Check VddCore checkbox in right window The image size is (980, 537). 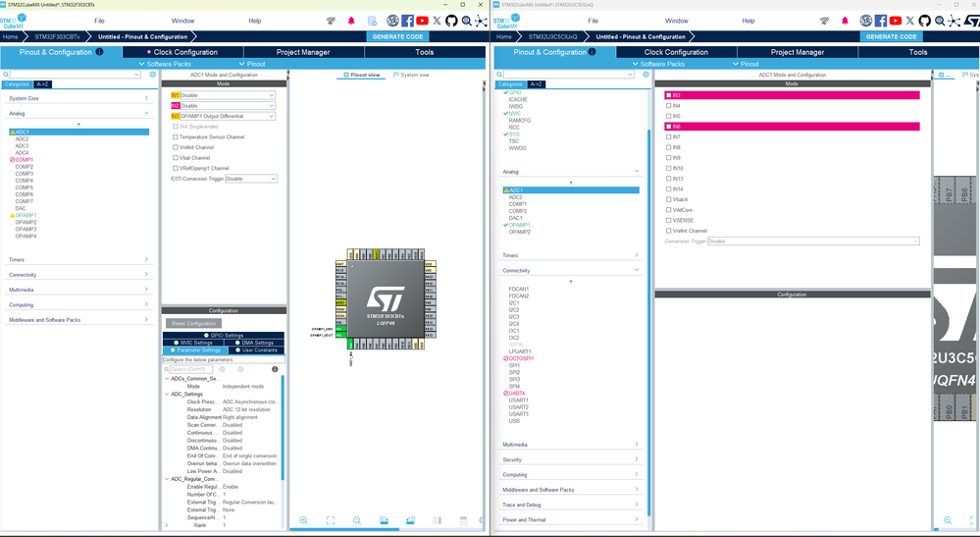pyautogui.click(x=669, y=210)
